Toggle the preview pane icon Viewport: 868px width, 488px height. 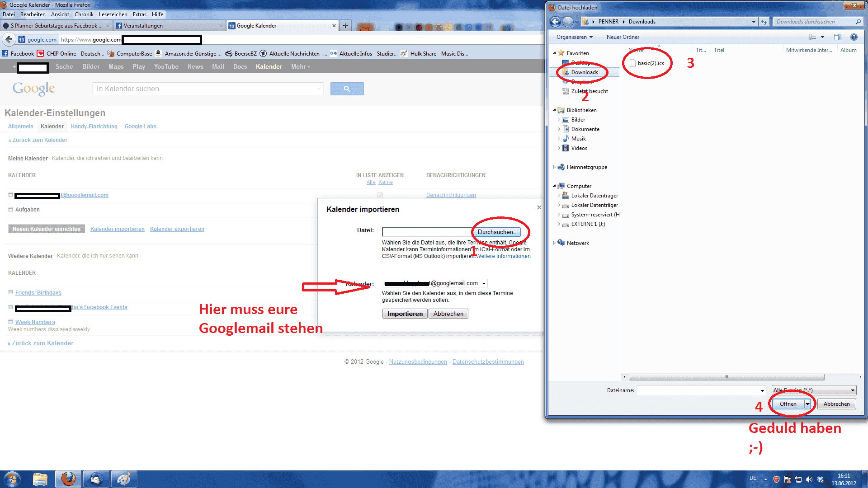pos(838,37)
